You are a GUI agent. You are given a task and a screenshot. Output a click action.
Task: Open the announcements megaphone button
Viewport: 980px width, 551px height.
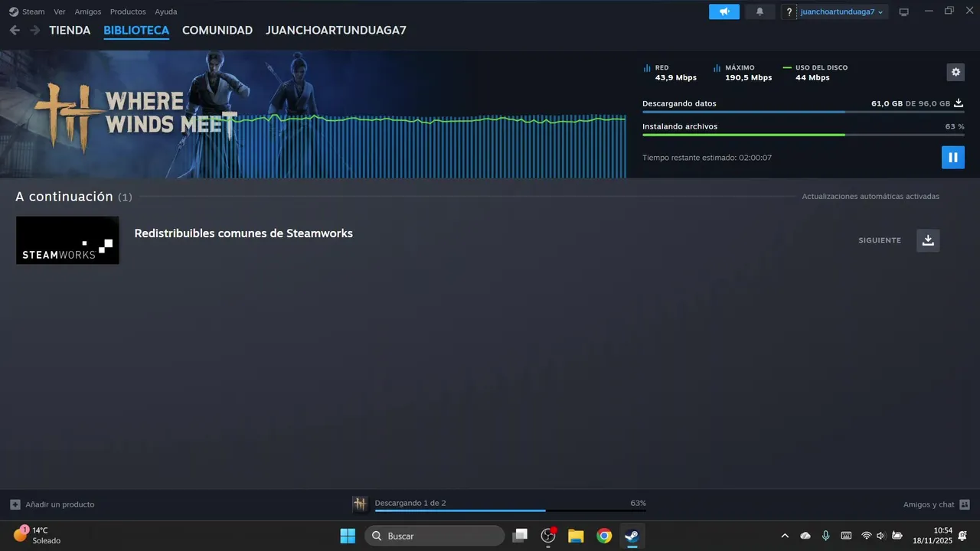[x=724, y=11]
